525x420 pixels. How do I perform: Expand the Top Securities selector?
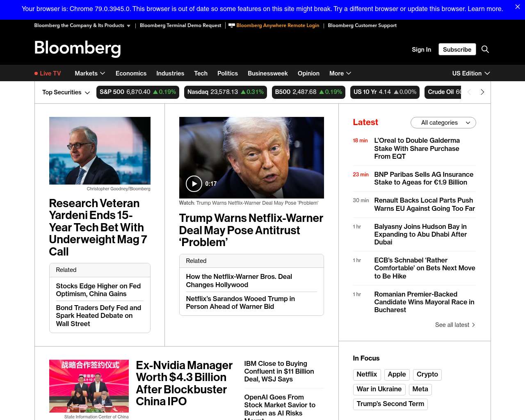pyautogui.click(x=66, y=93)
